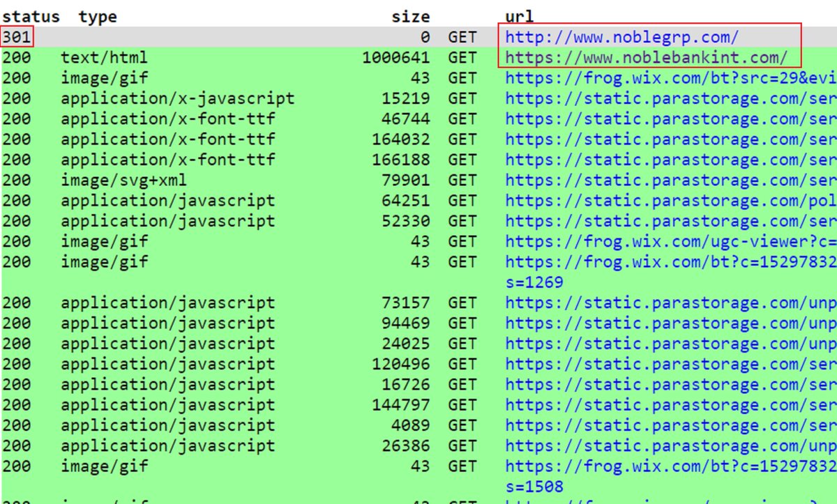This screenshot has width=837, height=504.
Task: Open the URL in the 24025-size row
Action: [671, 344]
